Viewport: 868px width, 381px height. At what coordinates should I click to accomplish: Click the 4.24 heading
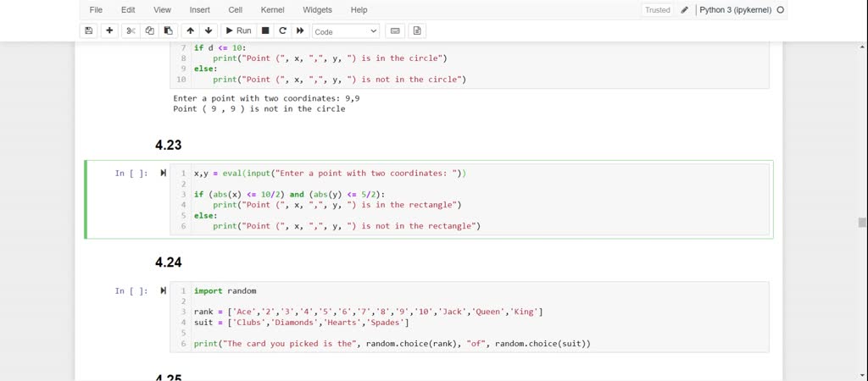[169, 262]
